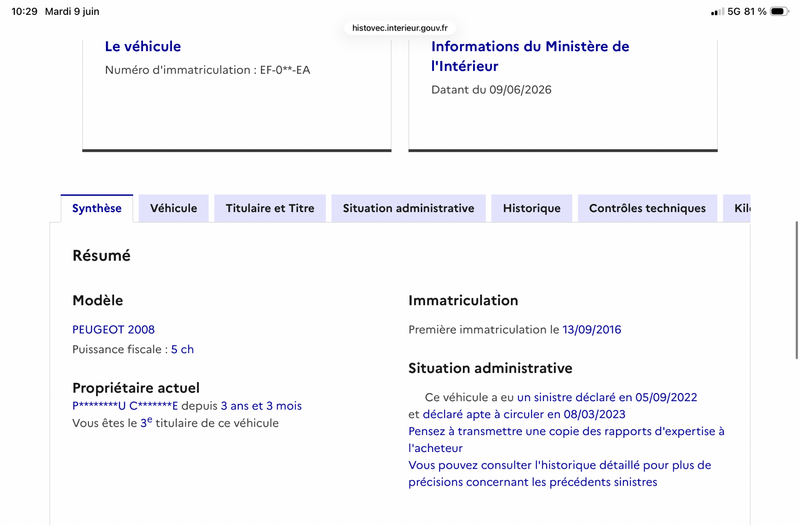Click 'Vous pouvez consulter l'historique détaillé' text
The height and width of the screenshot is (525, 800).
(x=560, y=473)
